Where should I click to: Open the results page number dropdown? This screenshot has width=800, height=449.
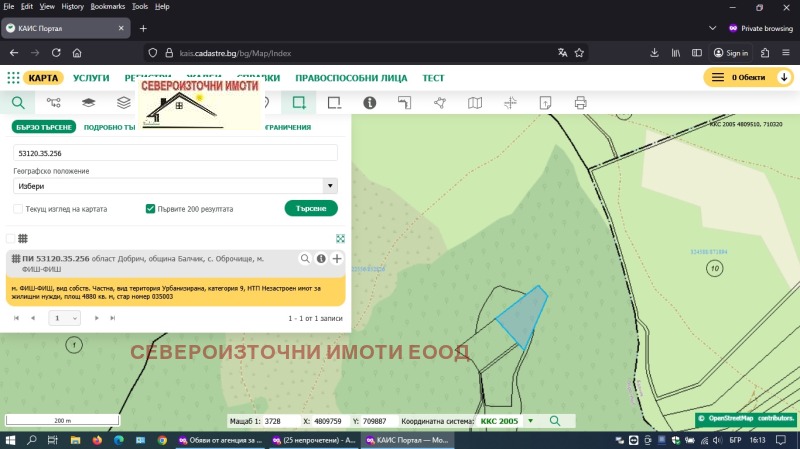pos(65,318)
